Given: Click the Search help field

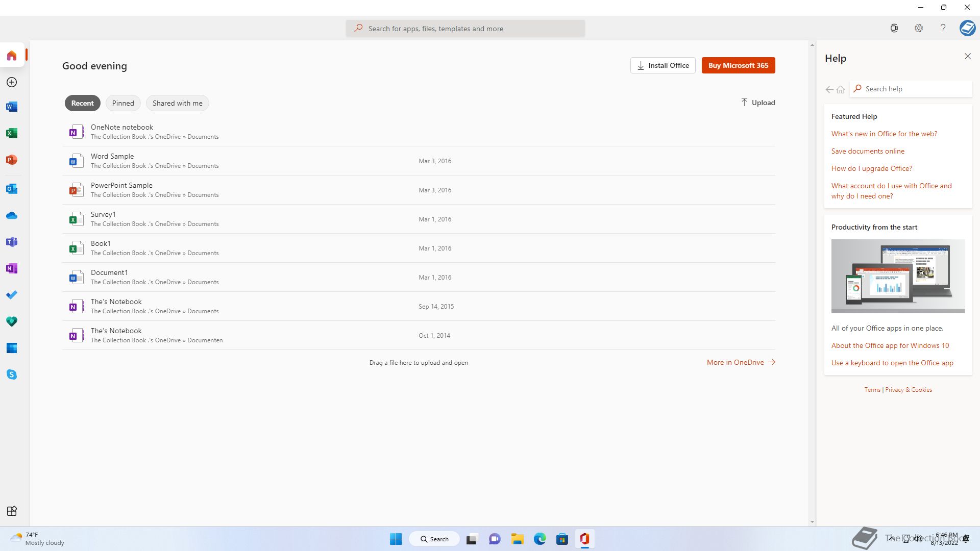Looking at the screenshot, I should click(911, 89).
